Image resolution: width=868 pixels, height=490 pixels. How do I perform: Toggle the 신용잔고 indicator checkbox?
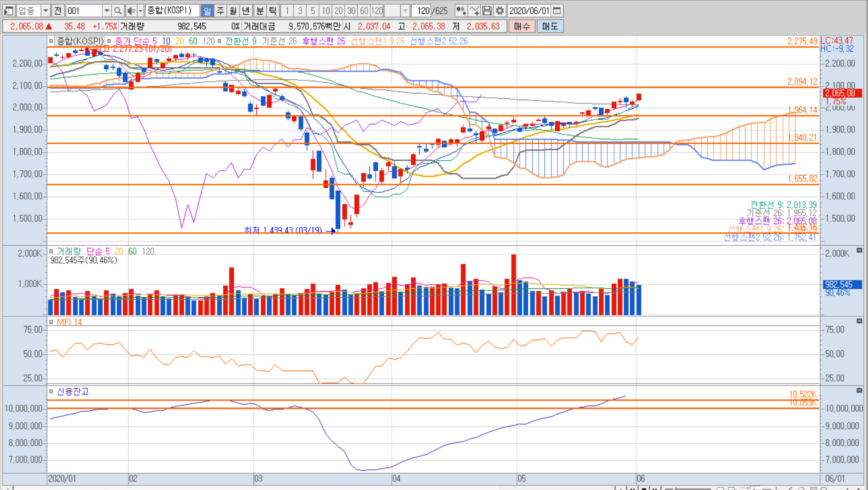point(51,391)
